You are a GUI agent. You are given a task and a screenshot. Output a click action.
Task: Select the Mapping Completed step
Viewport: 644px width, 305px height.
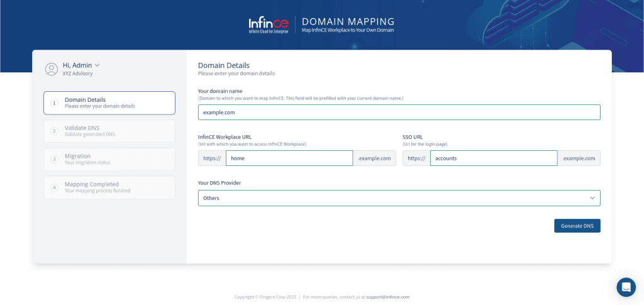109,187
